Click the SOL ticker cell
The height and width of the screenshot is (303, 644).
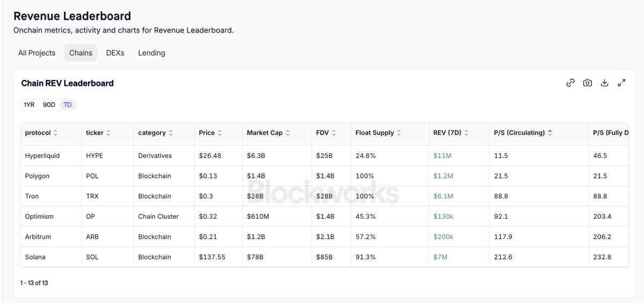click(92, 257)
